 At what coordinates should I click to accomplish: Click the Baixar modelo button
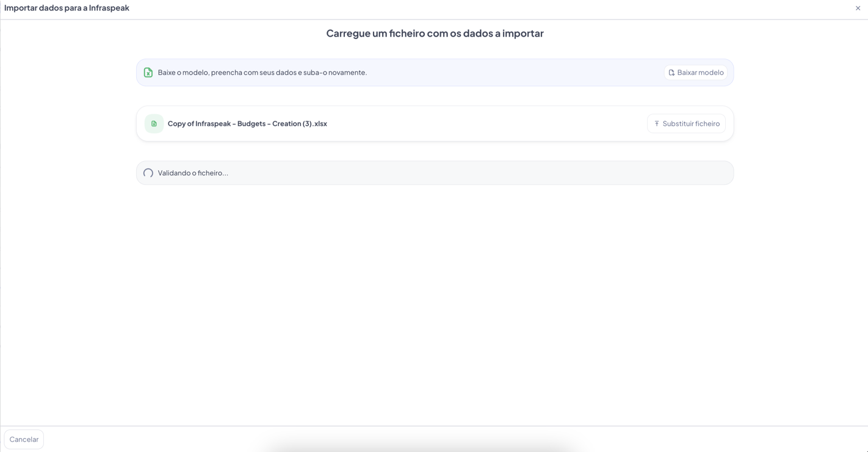(x=695, y=73)
